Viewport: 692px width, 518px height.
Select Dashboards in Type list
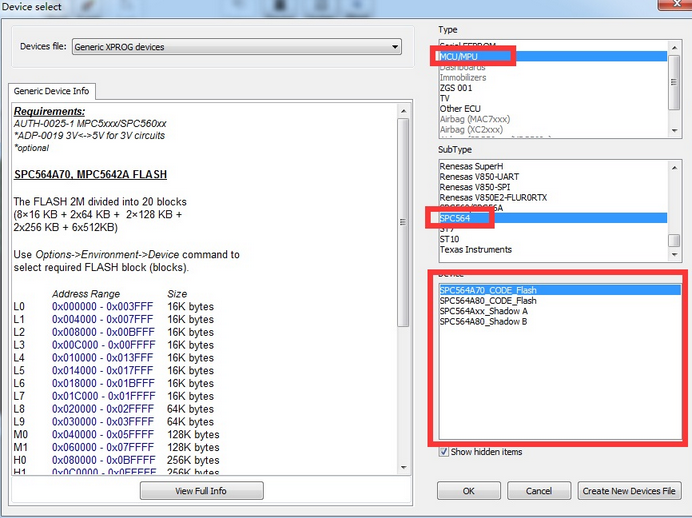pos(553,67)
